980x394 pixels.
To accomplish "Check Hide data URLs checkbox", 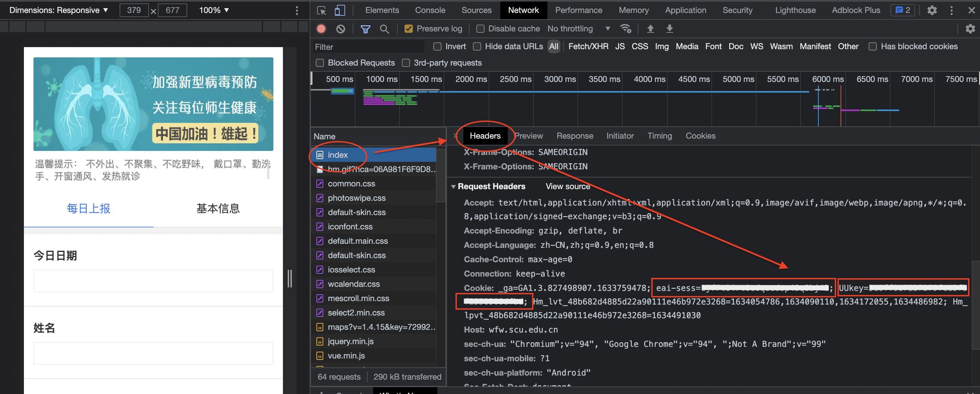I will click(x=477, y=46).
